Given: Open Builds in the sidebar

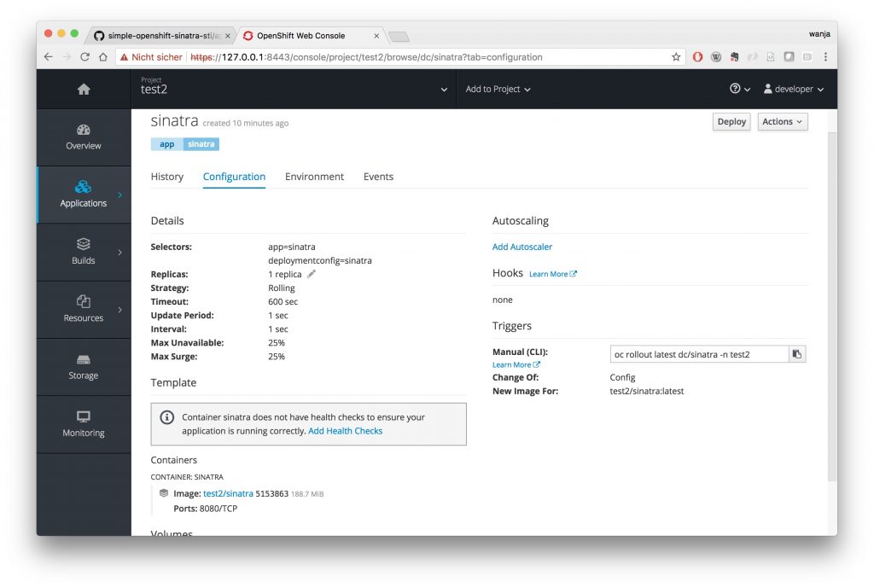Looking at the screenshot, I should coord(84,252).
